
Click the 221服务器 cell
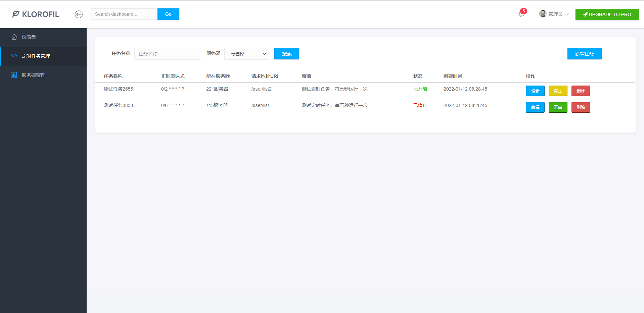click(x=217, y=89)
